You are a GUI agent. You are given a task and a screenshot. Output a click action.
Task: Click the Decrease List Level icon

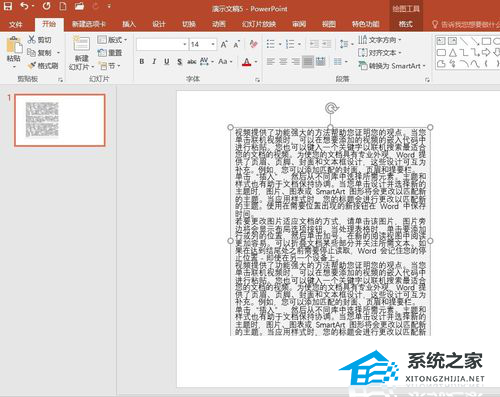pyautogui.click(x=314, y=44)
